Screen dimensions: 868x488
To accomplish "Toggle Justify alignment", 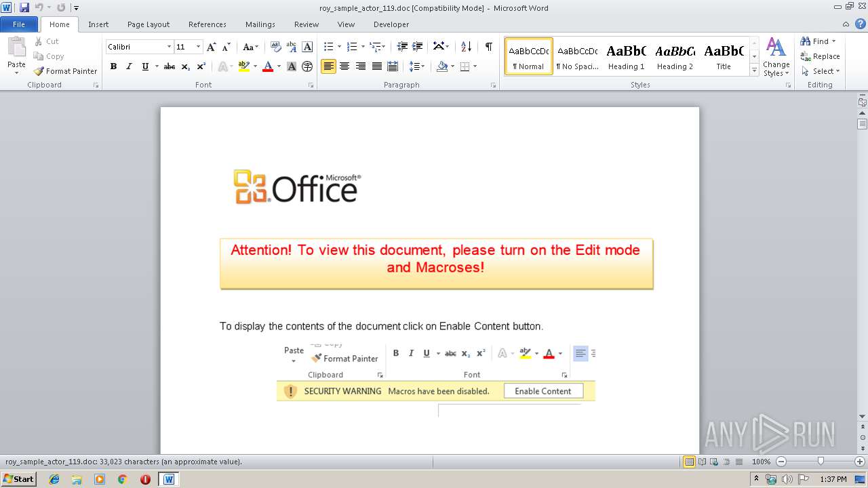I will [376, 66].
